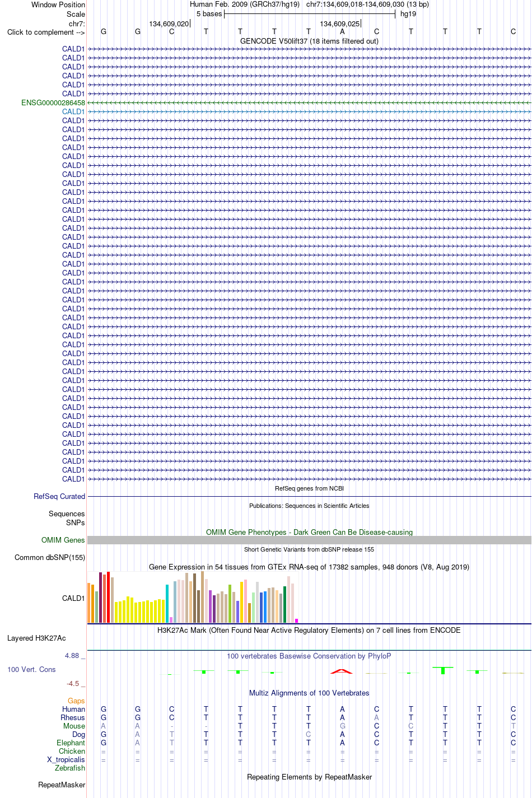Open 'Short Genetic Variants from dbSNP release 155' title
This screenshot has width=532, height=798.
309,549
